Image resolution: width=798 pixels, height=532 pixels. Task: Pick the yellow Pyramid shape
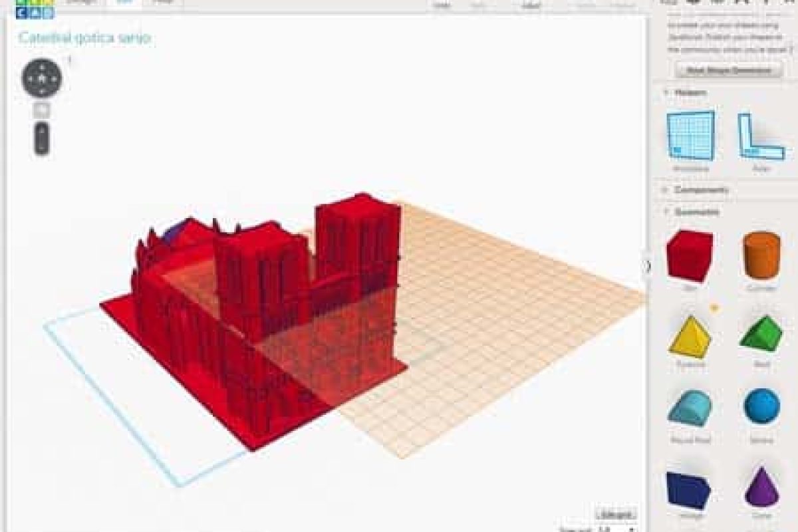(691, 336)
